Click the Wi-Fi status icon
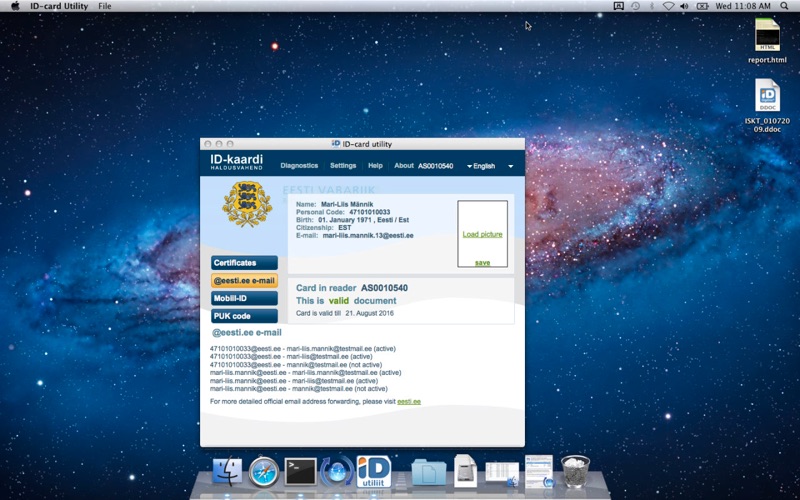Viewport: 800px width, 500px height. pyautogui.click(x=668, y=6)
